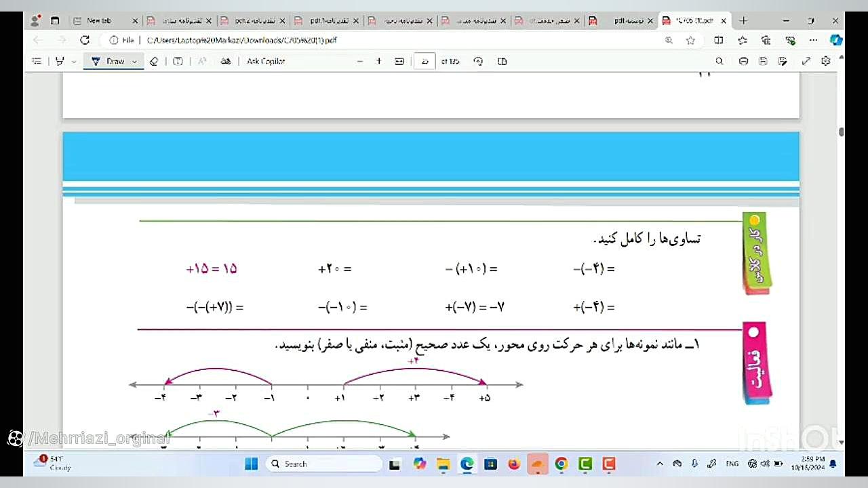
Task: Open the Draw tool options dropdown
Action: coord(134,61)
